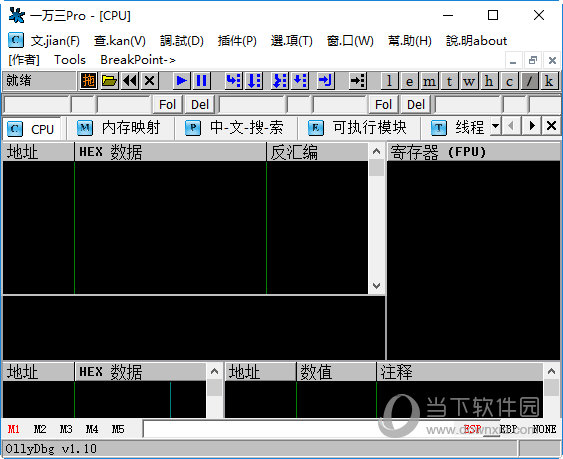Expand the tab list dropdown arrow

[495, 126]
